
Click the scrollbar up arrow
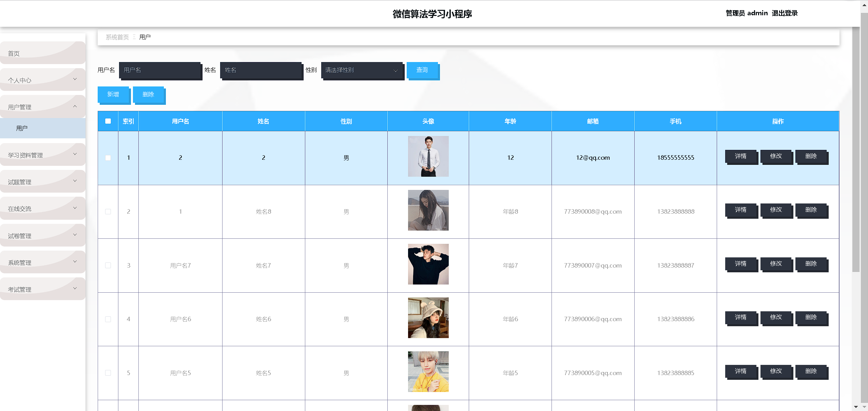pyautogui.click(x=864, y=5)
